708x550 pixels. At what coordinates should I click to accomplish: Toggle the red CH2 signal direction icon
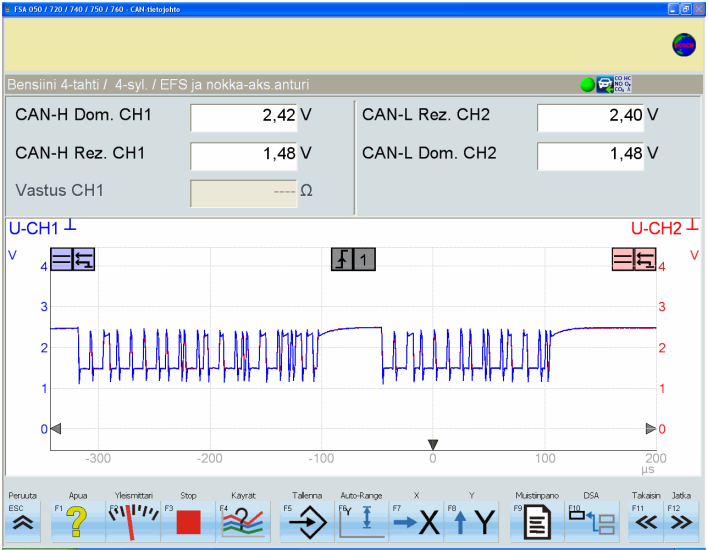(645, 259)
